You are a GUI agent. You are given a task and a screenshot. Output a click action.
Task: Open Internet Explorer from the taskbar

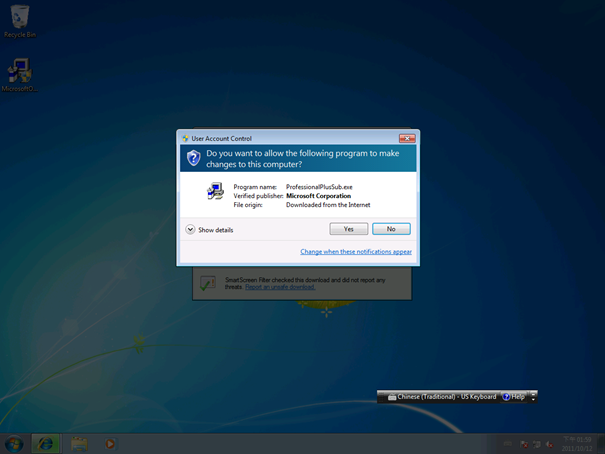(x=46, y=444)
